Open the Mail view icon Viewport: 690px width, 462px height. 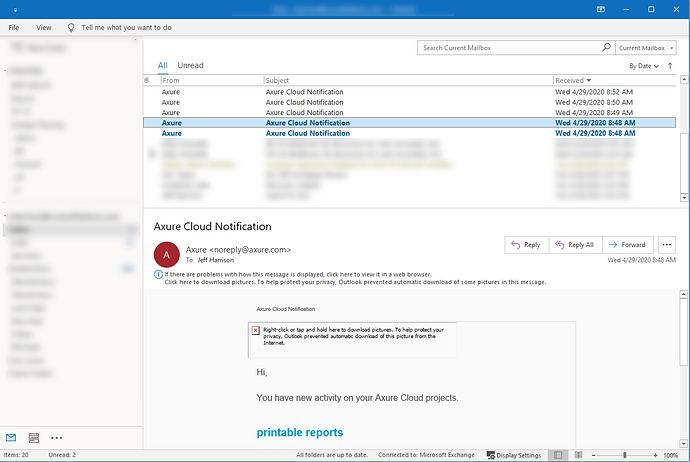[11, 438]
